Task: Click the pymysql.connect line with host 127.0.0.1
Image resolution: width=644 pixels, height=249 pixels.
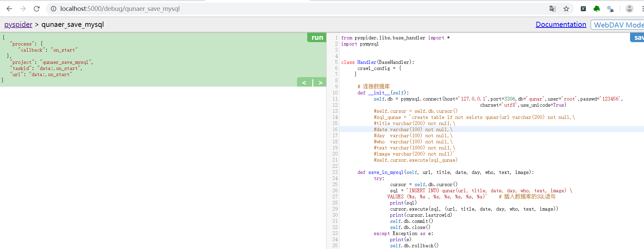Action: coord(498,99)
